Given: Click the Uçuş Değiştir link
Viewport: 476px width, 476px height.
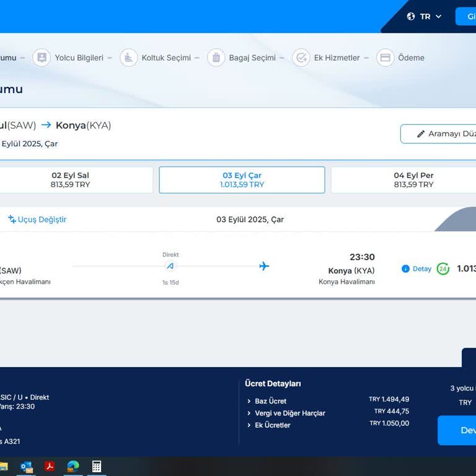Looking at the screenshot, I should [x=37, y=219].
